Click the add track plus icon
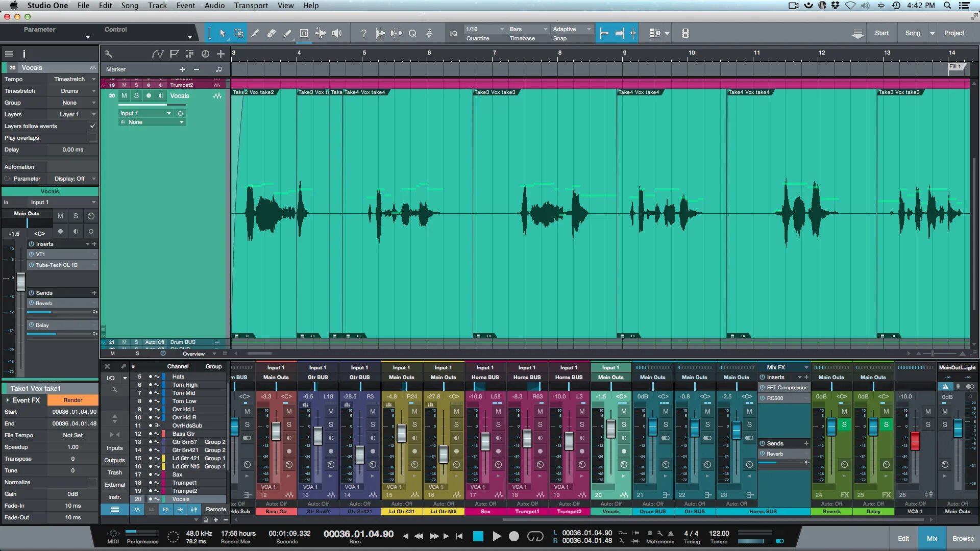This screenshot has width=980, height=551. (x=220, y=54)
